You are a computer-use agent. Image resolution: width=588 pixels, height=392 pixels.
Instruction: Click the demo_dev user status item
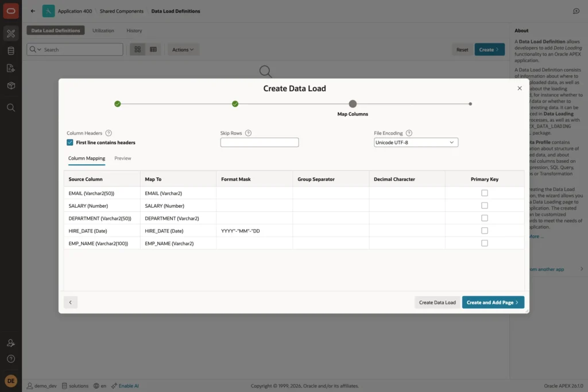click(41, 386)
